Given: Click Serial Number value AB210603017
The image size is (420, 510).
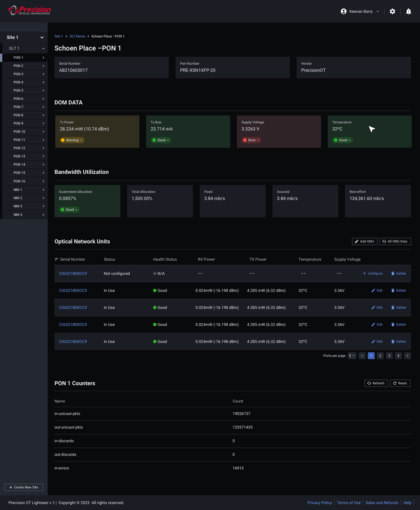Looking at the screenshot, I should click(x=73, y=70).
